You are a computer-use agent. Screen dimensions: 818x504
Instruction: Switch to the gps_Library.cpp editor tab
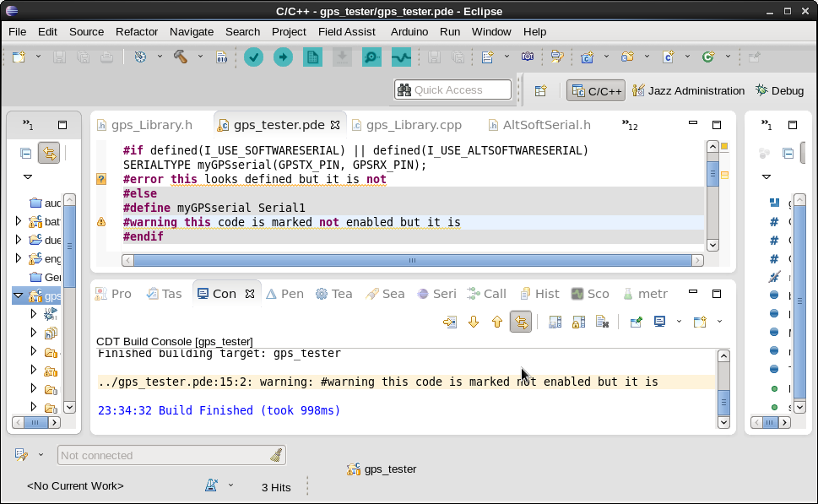pyautogui.click(x=413, y=125)
